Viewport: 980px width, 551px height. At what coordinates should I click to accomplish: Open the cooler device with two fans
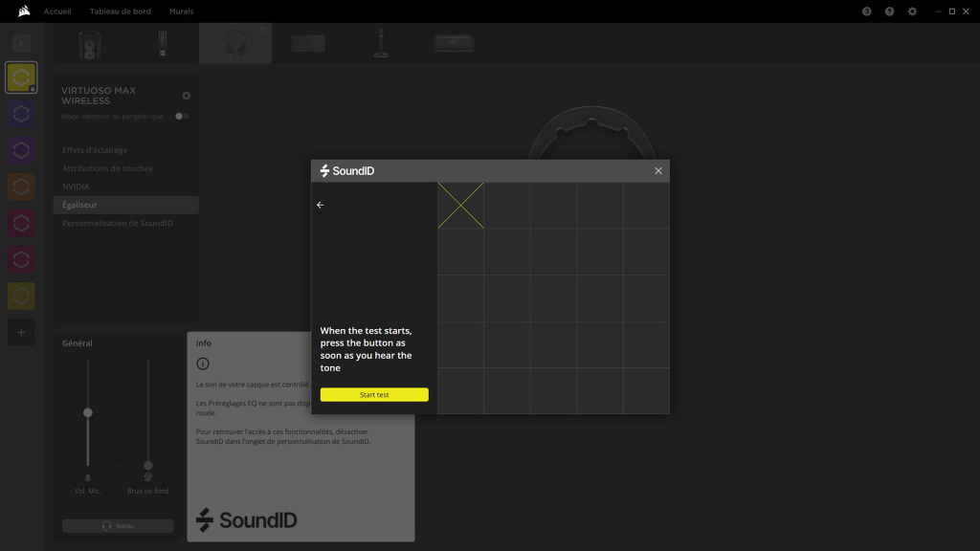(90, 44)
